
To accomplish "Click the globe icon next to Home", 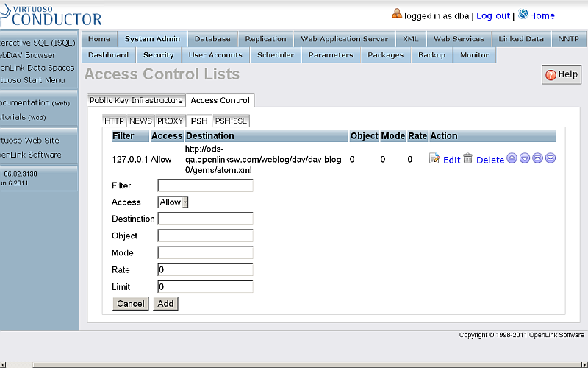I will (523, 14).
